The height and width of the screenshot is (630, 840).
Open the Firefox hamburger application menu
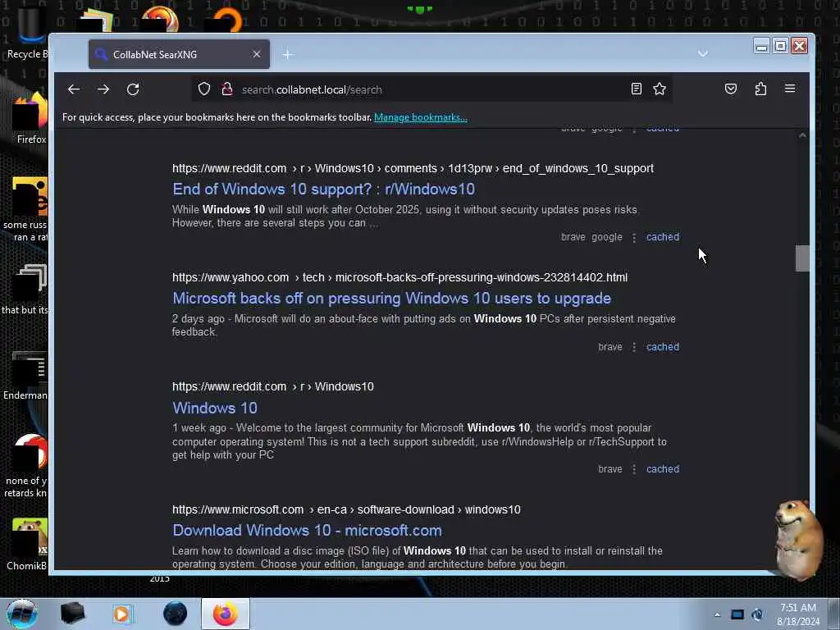click(x=790, y=89)
